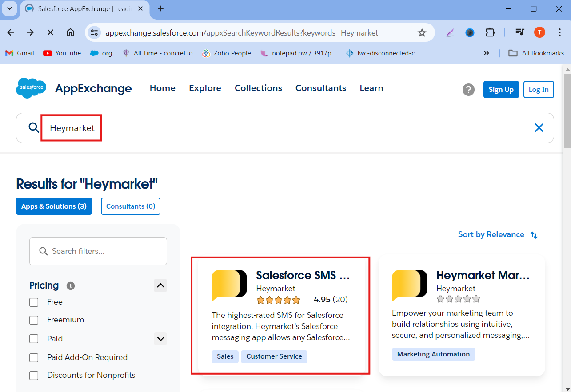
Task: Open the Gmail bookmark
Action: pyautogui.click(x=20, y=53)
